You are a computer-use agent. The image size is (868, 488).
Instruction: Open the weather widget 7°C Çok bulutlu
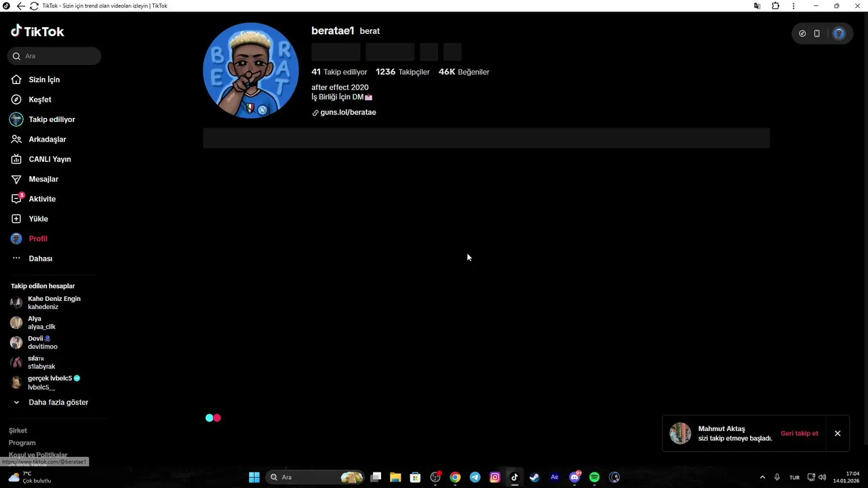[x=31, y=477]
